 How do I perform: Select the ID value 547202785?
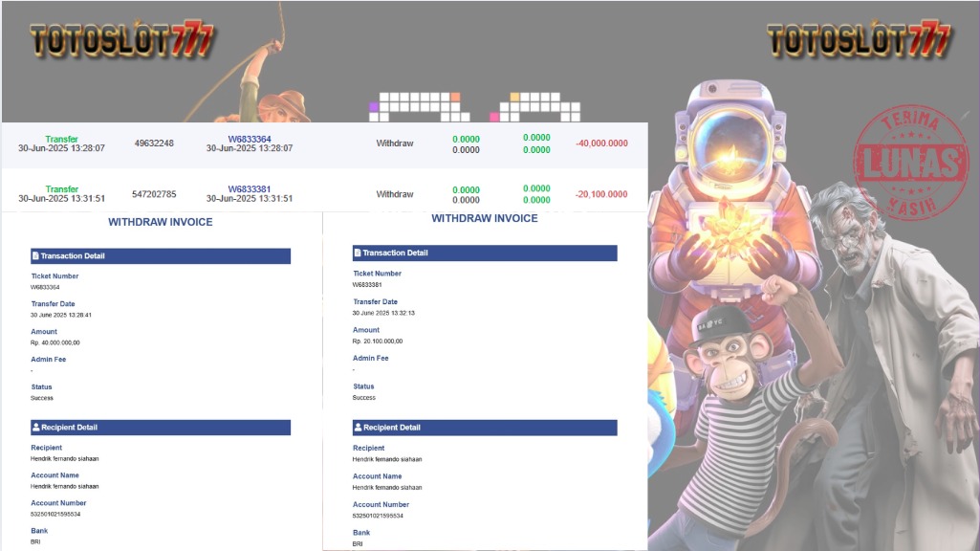[x=154, y=194]
